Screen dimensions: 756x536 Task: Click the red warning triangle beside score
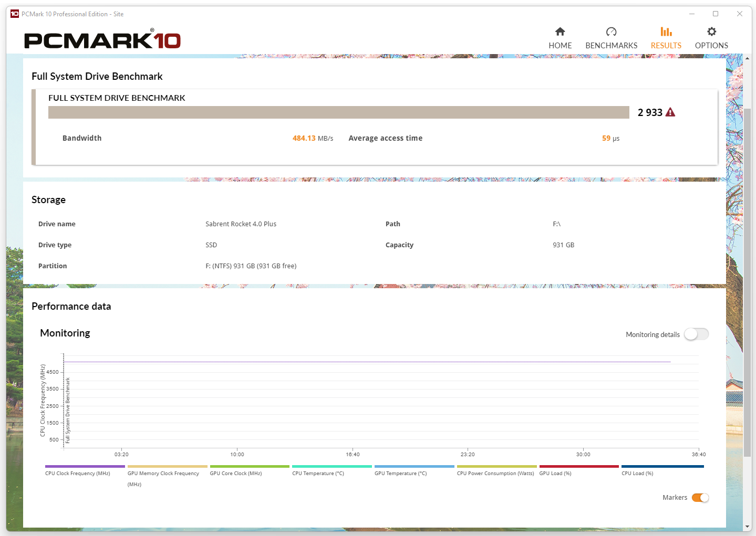click(x=670, y=112)
